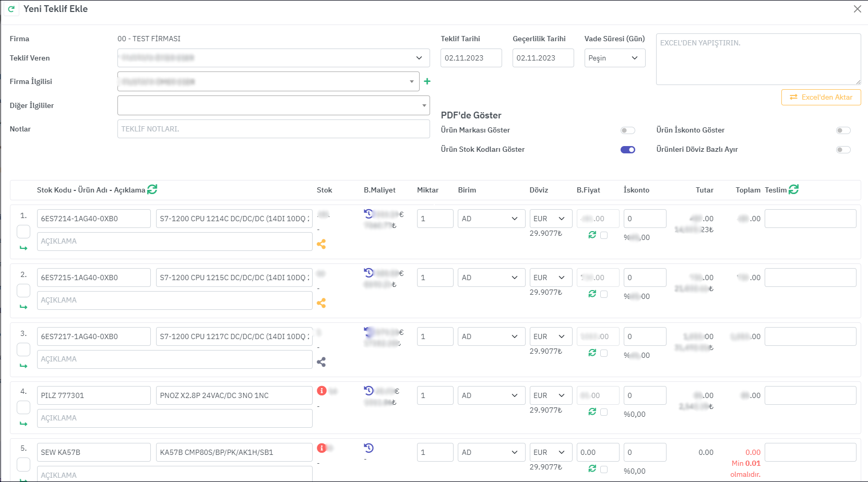Open the cost history icon in row 2
This screenshot has height=482, width=868.
point(368,272)
